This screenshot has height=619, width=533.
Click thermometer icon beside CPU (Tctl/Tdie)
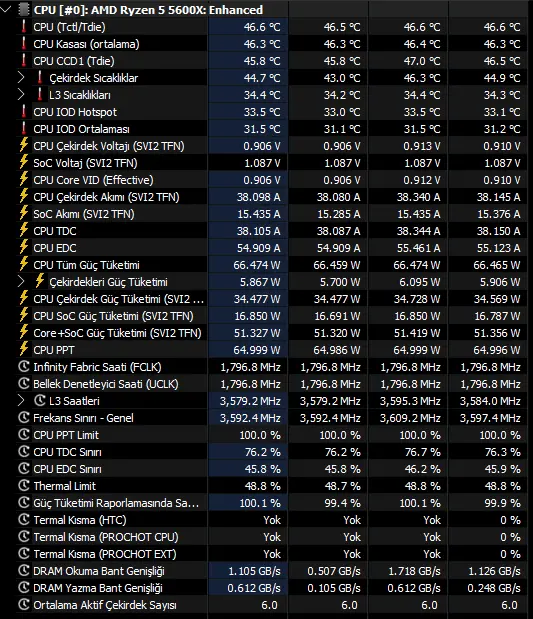pos(24,26)
